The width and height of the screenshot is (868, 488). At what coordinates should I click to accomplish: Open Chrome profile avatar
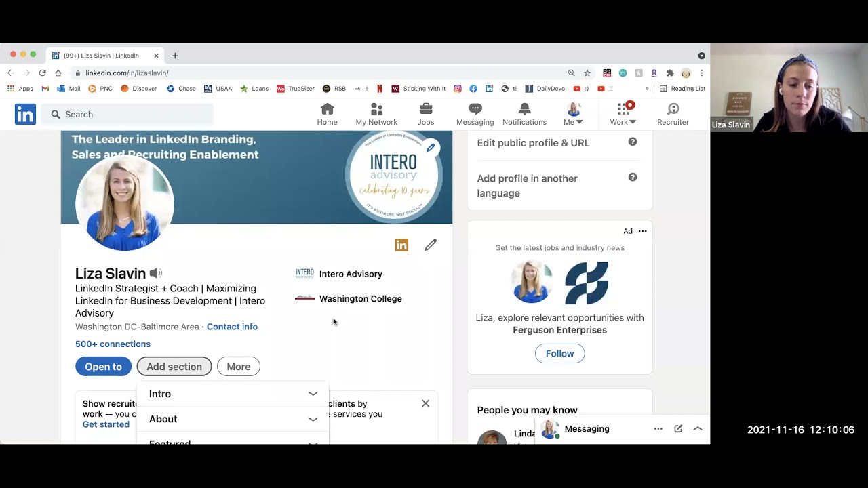pyautogui.click(x=686, y=73)
